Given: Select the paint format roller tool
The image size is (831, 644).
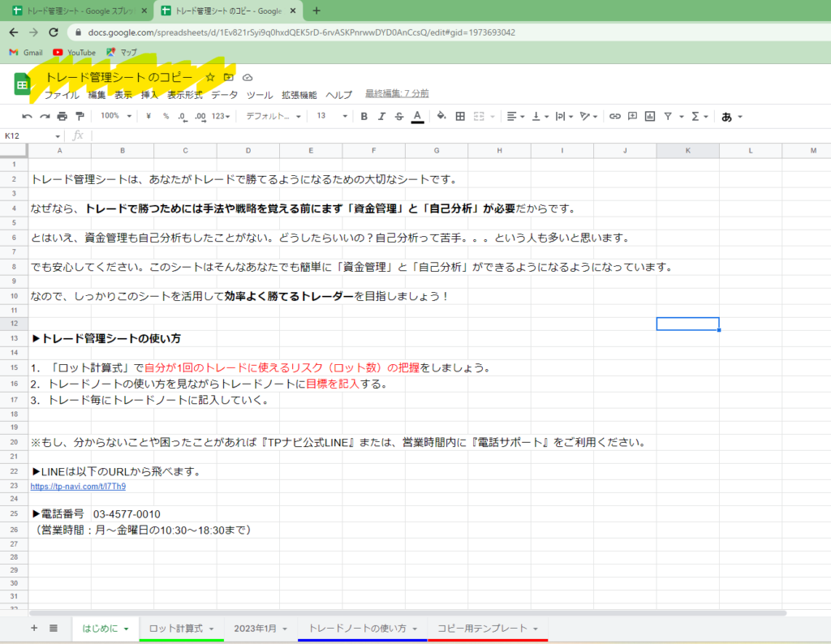Looking at the screenshot, I should tap(80, 117).
